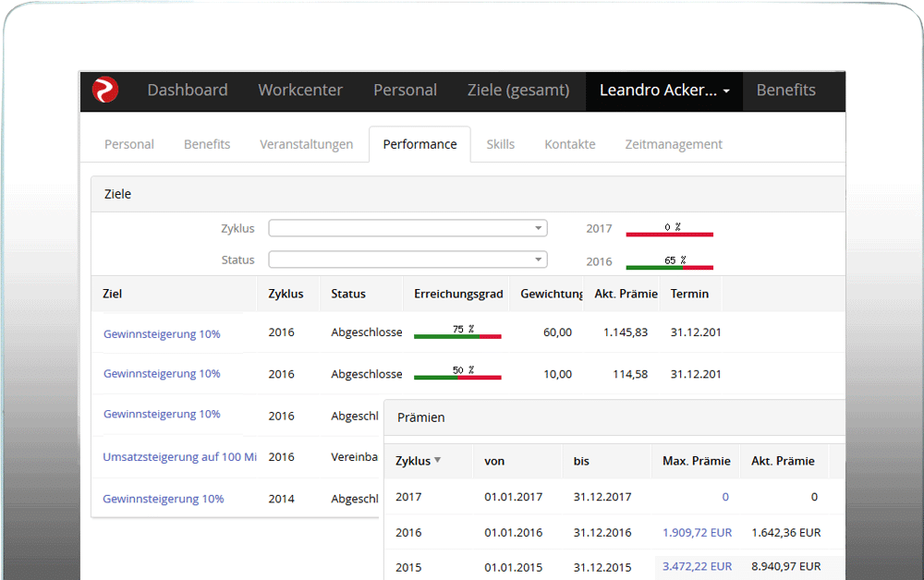Open Gewinnsteigerung 10% link with 75 % progress
This screenshot has width=924, height=580.
(x=162, y=333)
